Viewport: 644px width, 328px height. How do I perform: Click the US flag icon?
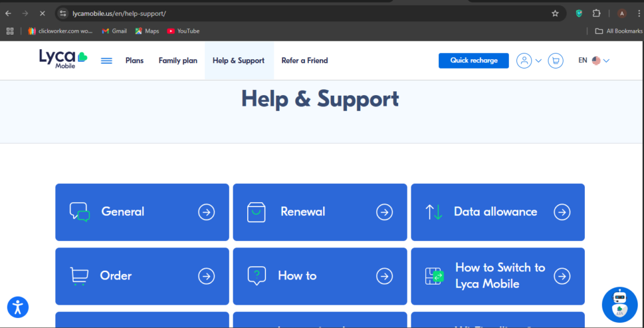pos(596,60)
